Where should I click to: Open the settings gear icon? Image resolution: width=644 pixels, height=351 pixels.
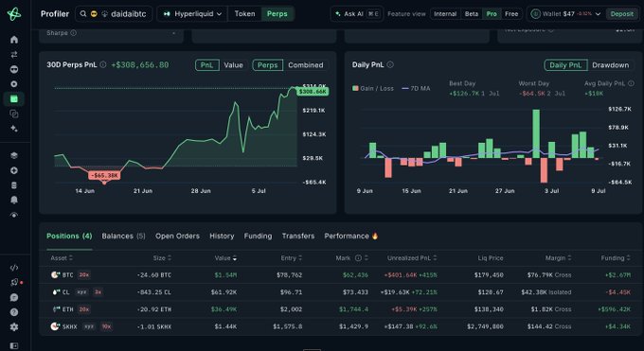click(x=14, y=327)
